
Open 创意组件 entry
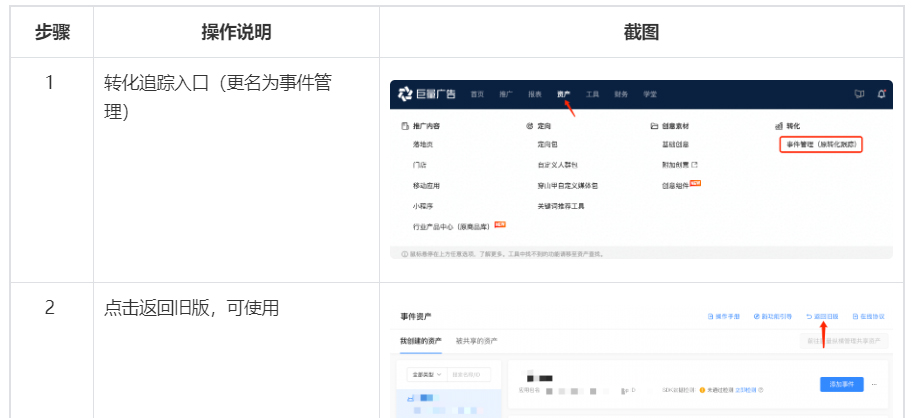click(x=675, y=185)
